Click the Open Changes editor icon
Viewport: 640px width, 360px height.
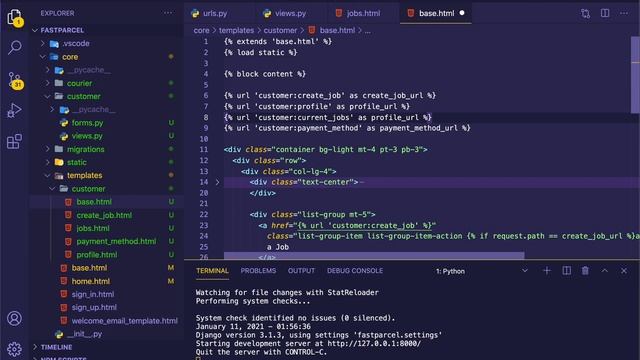(x=585, y=13)
